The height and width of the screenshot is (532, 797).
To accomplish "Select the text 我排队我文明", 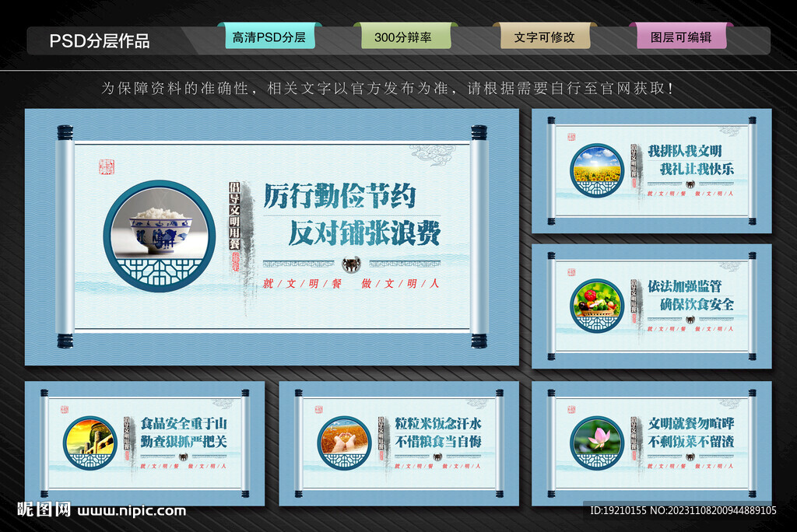I will [685, 151].
